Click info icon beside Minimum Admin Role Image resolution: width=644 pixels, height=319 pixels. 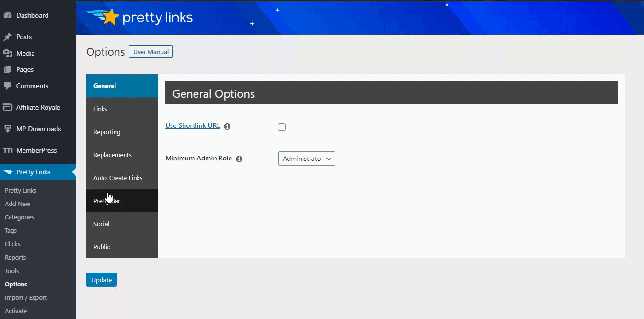tap(239, 159)
